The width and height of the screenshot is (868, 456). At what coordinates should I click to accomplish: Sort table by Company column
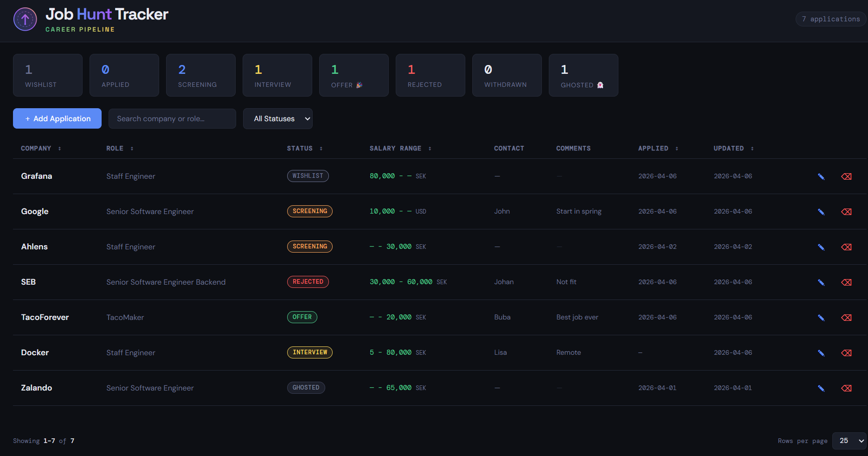[41, 149]
